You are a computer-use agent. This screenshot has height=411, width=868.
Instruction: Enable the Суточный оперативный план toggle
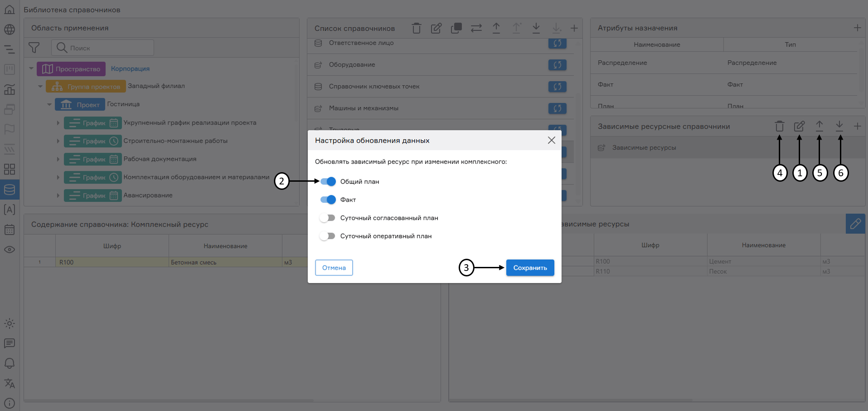tap(327, 236)
